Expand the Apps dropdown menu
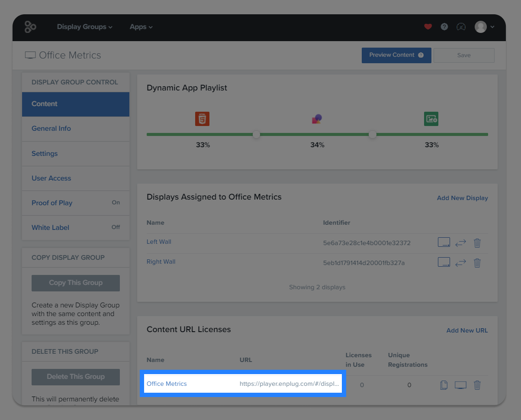 click(141, 27)
